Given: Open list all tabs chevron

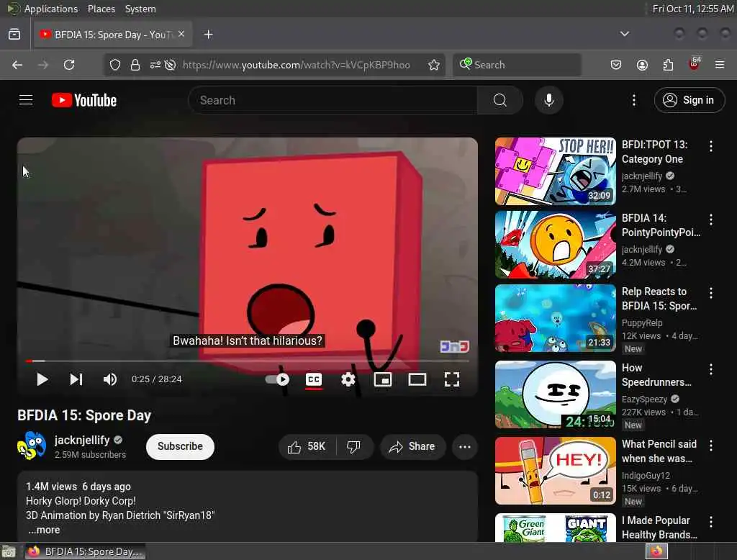Looking at the screenshot, I should [x=625, y=34].
